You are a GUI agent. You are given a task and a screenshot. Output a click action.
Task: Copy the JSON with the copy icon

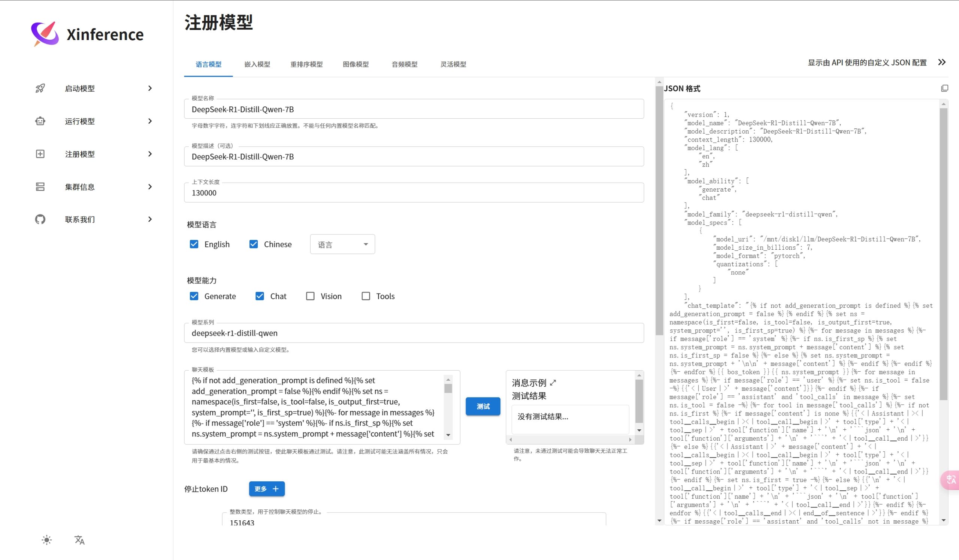pos(944,88)
